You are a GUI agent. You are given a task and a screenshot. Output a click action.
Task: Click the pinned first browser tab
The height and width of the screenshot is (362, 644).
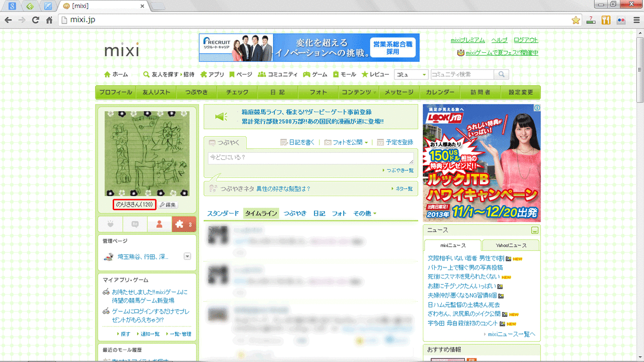(12, 7)
